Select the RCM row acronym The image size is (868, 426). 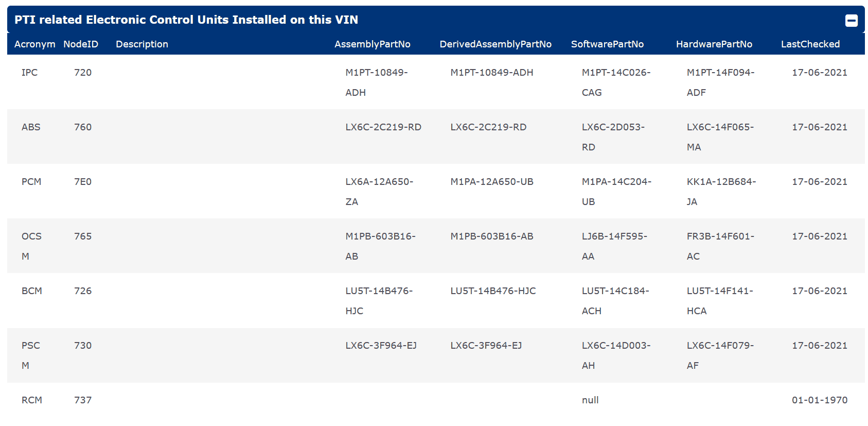(x=32, y=400)
